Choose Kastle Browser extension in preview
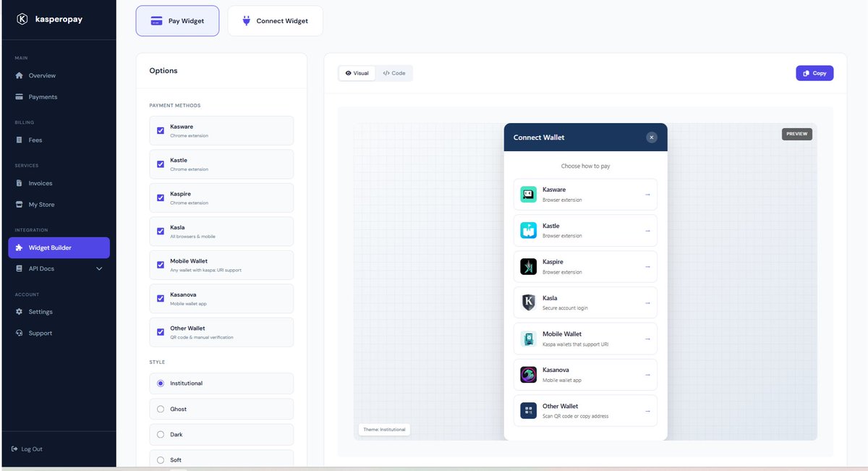 [585, 231]
